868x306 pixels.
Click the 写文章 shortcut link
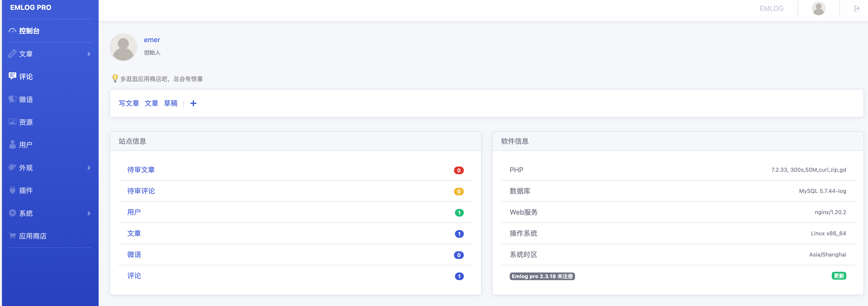pyautogui.click(x=129, y=103)
